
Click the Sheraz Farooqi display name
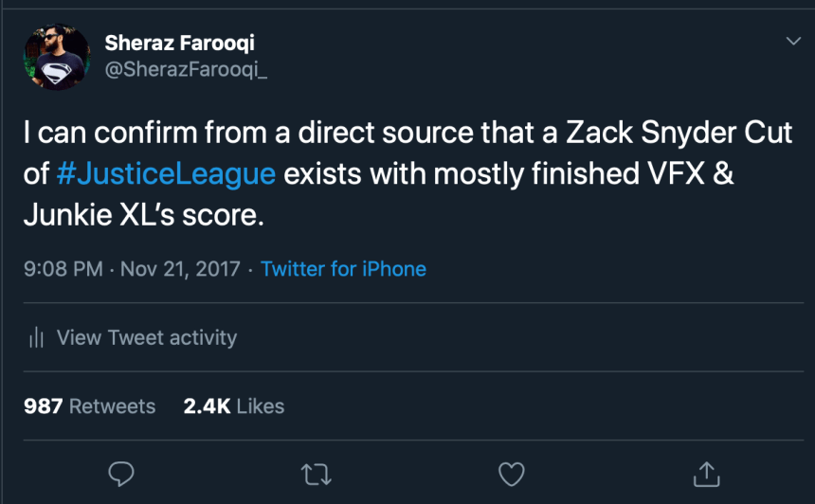click(x=179, y=43)
